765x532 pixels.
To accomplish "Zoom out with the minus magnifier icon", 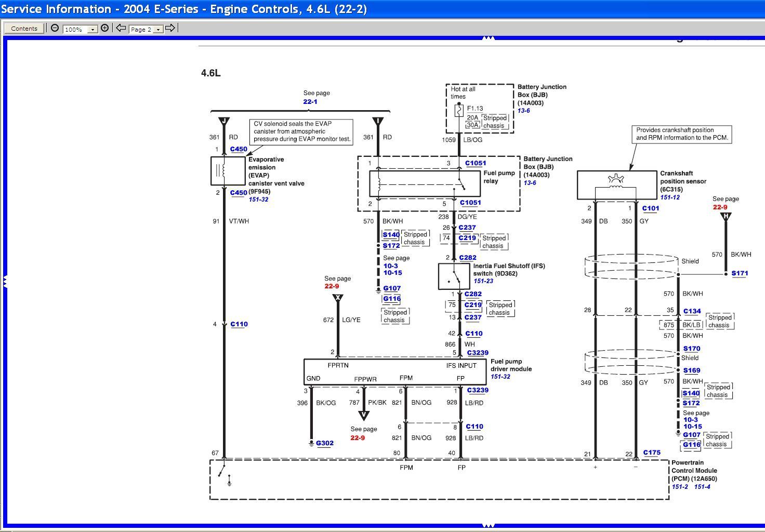I will pos(55,28).
